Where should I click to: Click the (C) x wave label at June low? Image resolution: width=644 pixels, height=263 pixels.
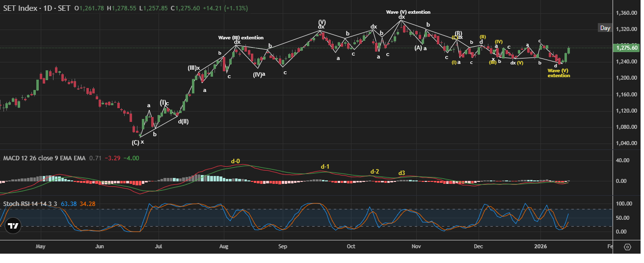pyautogui.click(x=138, y=142)
